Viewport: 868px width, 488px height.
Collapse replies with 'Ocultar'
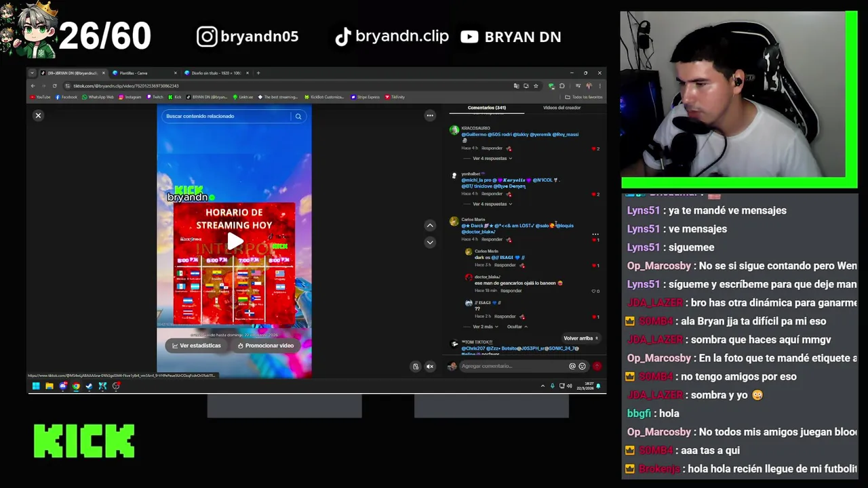517,327
